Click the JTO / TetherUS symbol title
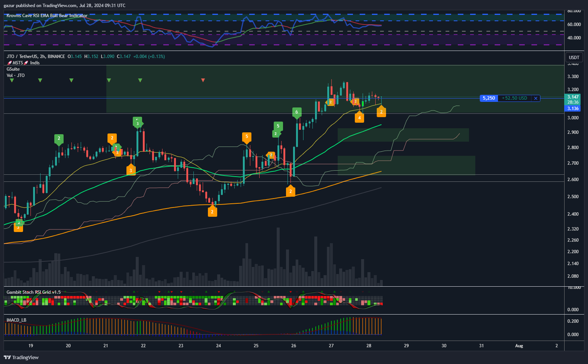The height and width of the screenshot is (364, 588). point(36,57)
